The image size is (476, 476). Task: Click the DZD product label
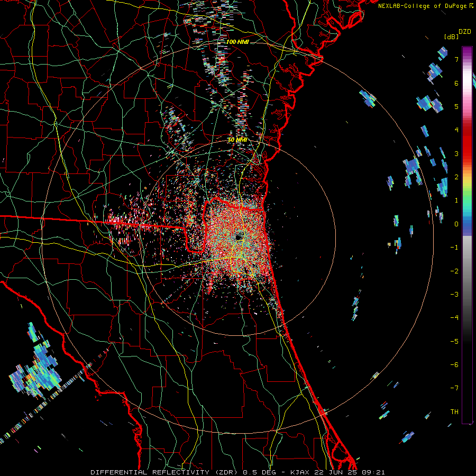(x=465, y=32)
